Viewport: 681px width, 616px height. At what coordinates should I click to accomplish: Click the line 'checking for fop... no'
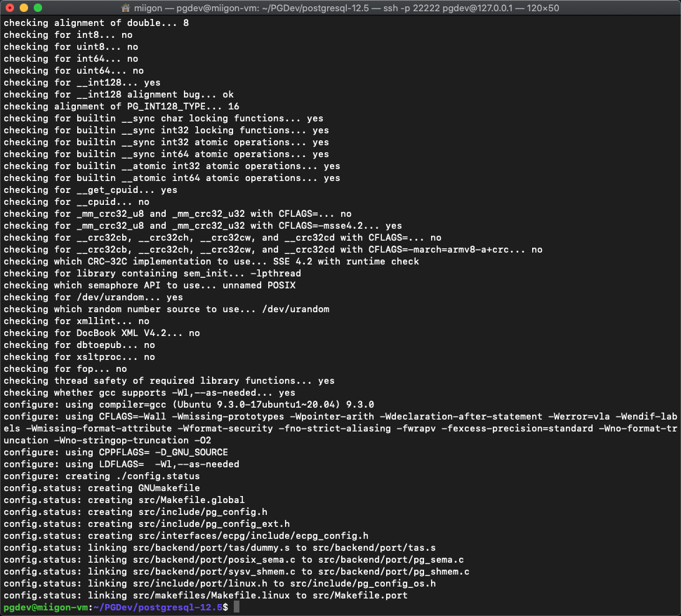pyautogui.click(x=63, y=368)
